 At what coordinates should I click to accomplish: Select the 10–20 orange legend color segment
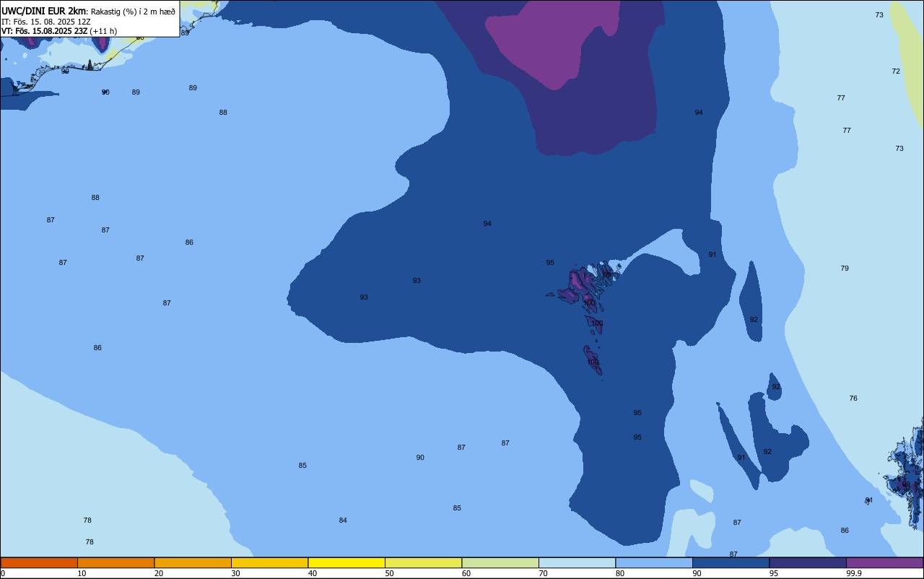click(x=115, y=562)
